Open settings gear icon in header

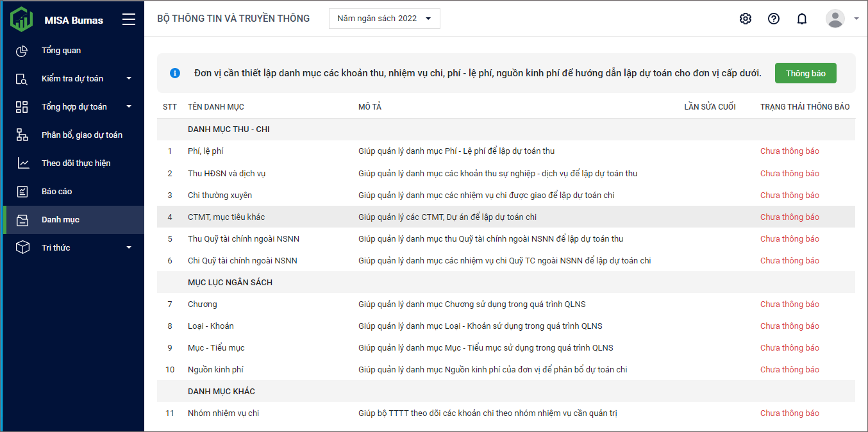(x=745, y=19)
